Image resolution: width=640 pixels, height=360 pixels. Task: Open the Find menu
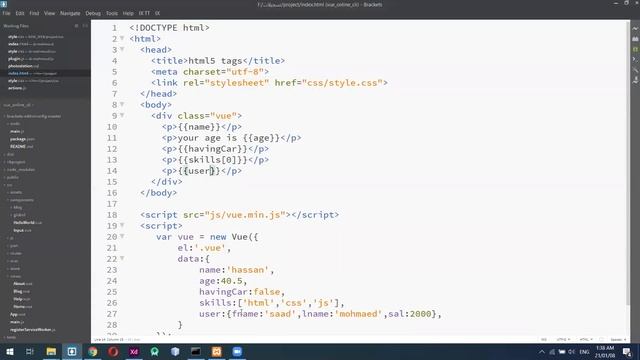34,13
